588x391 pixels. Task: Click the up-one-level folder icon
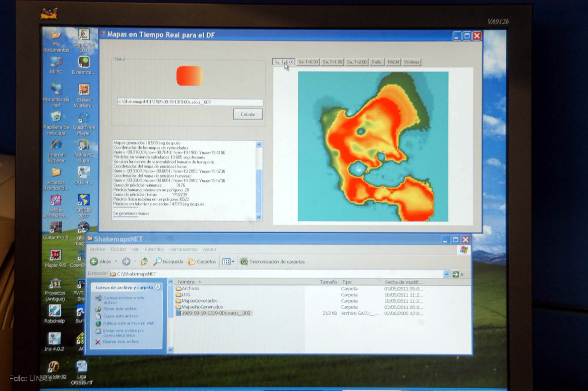click(144, 262)
